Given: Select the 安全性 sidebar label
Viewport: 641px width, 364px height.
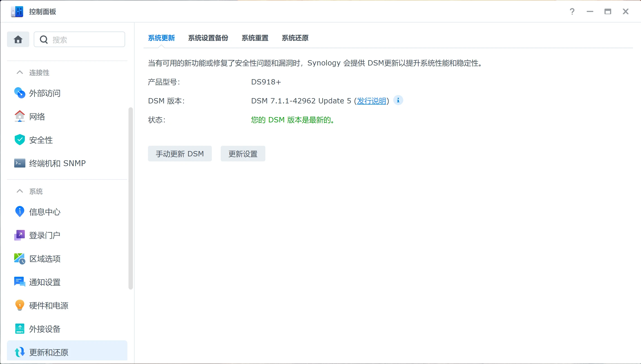Looking at the screenshot, I should pos(41,140).
